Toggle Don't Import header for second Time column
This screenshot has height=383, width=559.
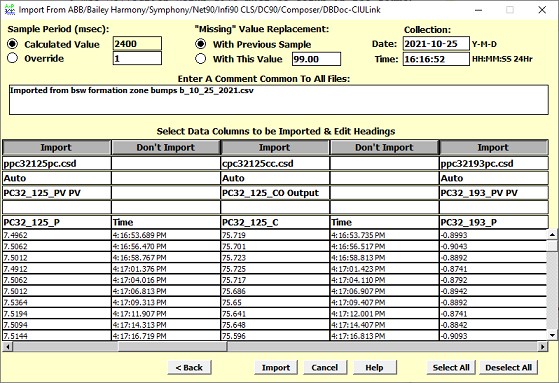(384, 147)
